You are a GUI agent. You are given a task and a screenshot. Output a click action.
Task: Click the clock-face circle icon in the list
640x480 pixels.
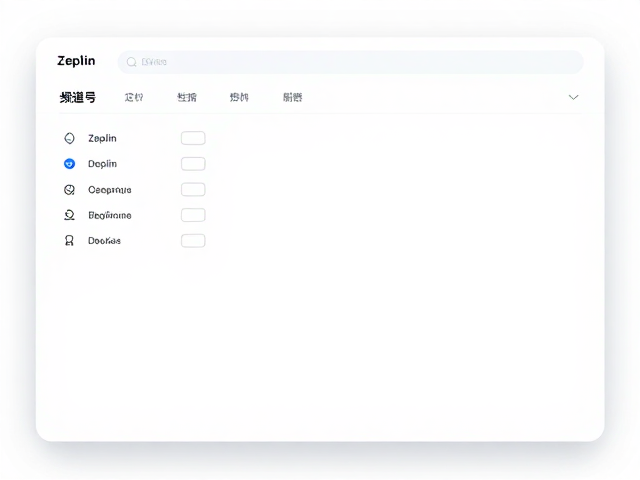(x=69, y=190)
